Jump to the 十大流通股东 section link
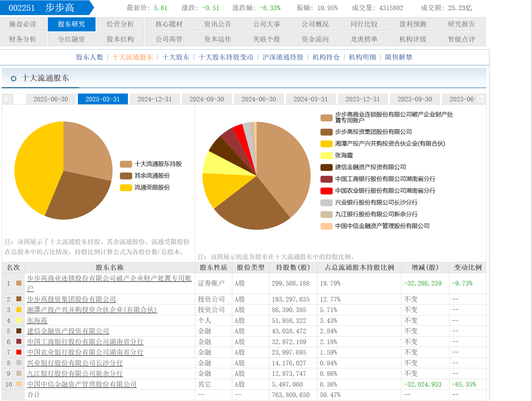Image resolution: width=532 pixels, height=401 pixels. [133, 57]
